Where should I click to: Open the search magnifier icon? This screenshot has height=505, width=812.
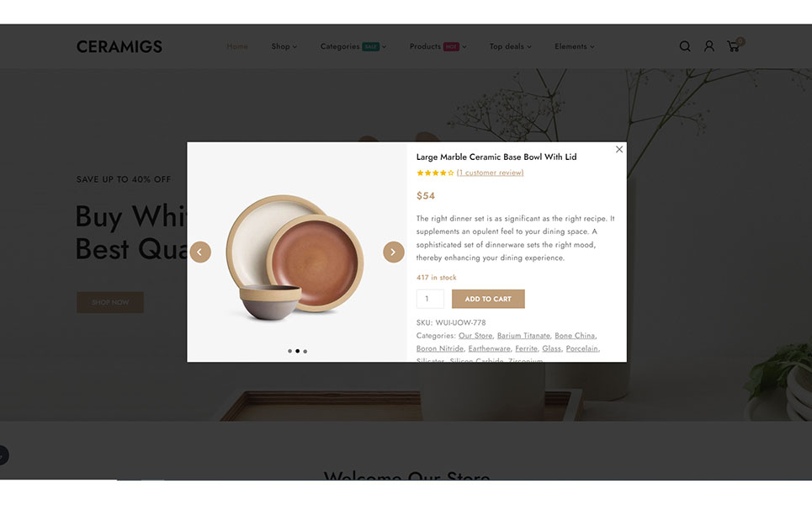click(x=685, y=46)
